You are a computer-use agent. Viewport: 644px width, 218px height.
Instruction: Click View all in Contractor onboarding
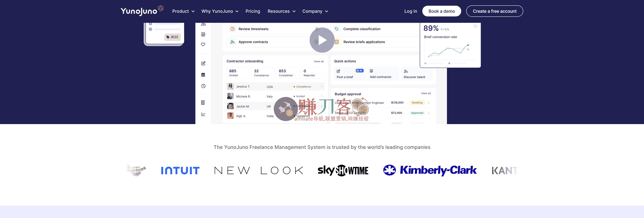click(319, 62)
